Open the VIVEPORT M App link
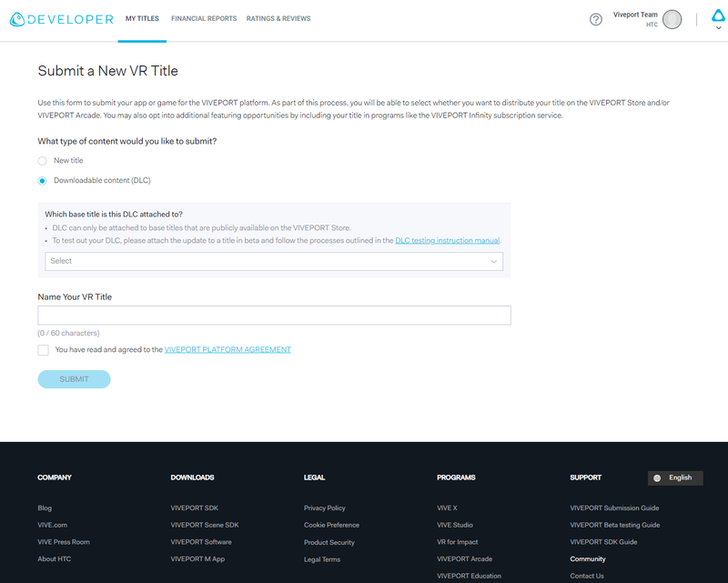The image size is (728, 583). tap(197, 558)
